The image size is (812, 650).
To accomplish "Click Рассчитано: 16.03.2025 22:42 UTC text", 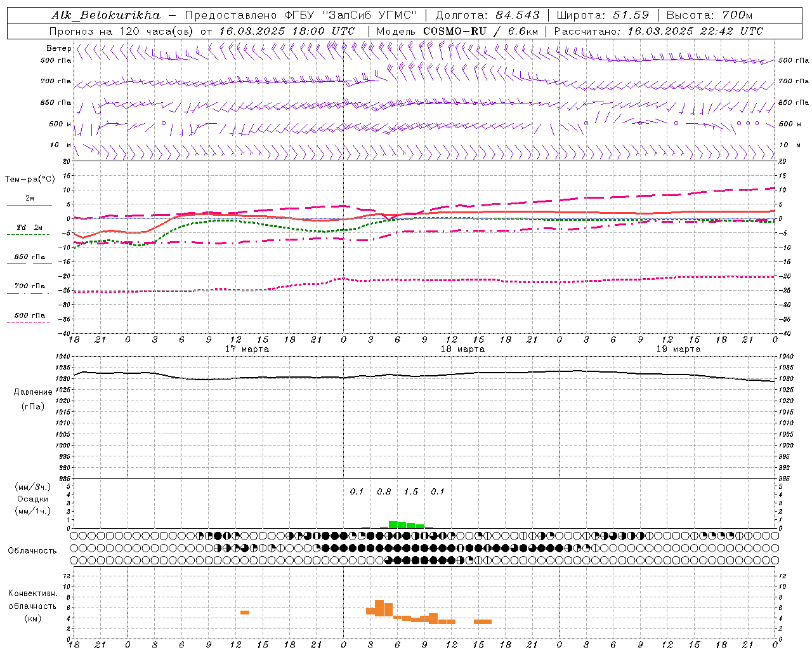I will click(658, 31).
